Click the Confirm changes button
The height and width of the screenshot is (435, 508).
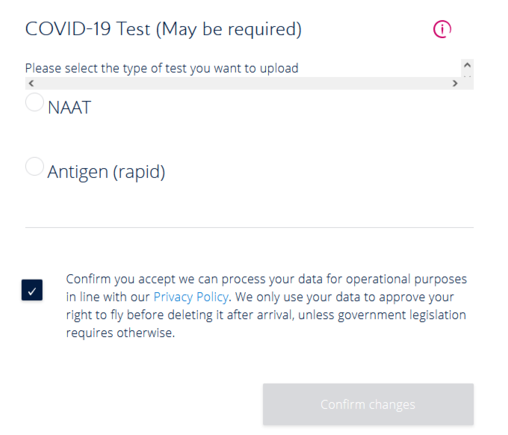tap(368, 404)
